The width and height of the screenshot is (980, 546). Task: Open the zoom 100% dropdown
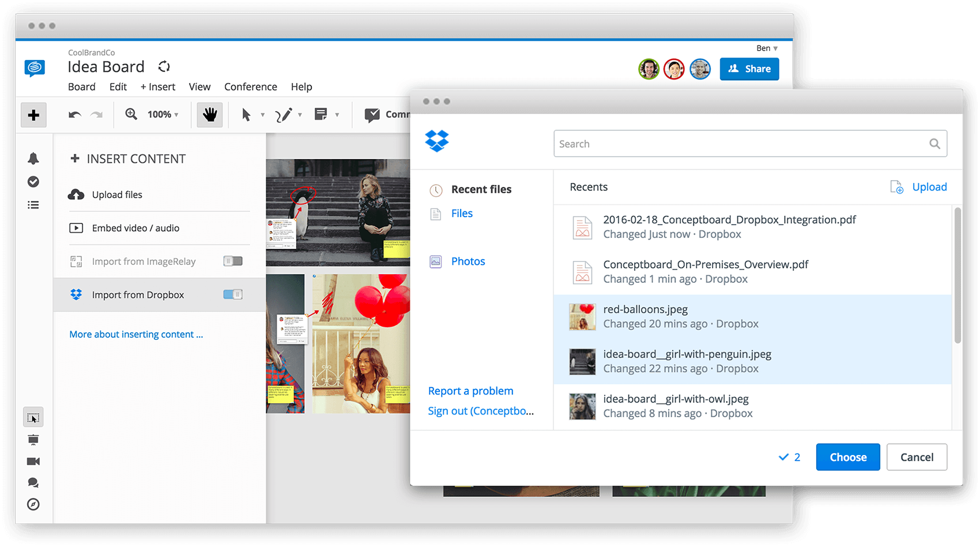163,115
